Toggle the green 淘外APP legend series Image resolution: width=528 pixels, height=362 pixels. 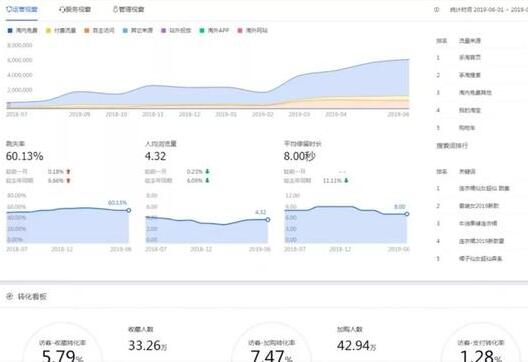pos(214,31)
